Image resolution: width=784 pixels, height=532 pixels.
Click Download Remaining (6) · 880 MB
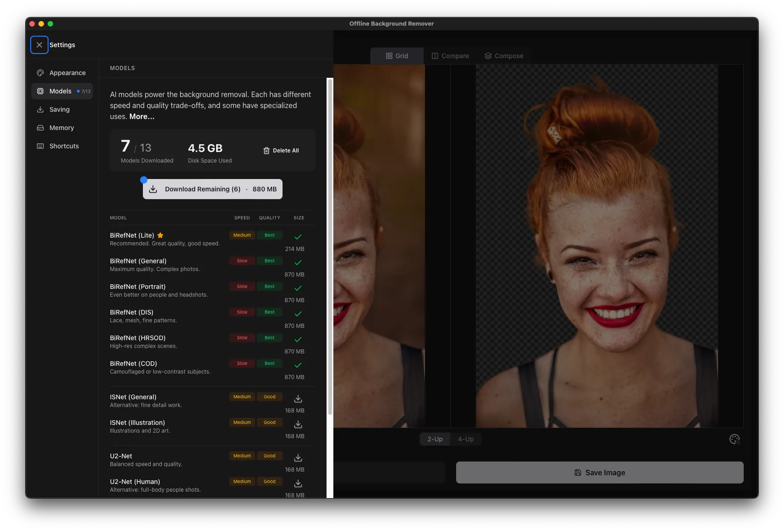(x=212, y=189)
